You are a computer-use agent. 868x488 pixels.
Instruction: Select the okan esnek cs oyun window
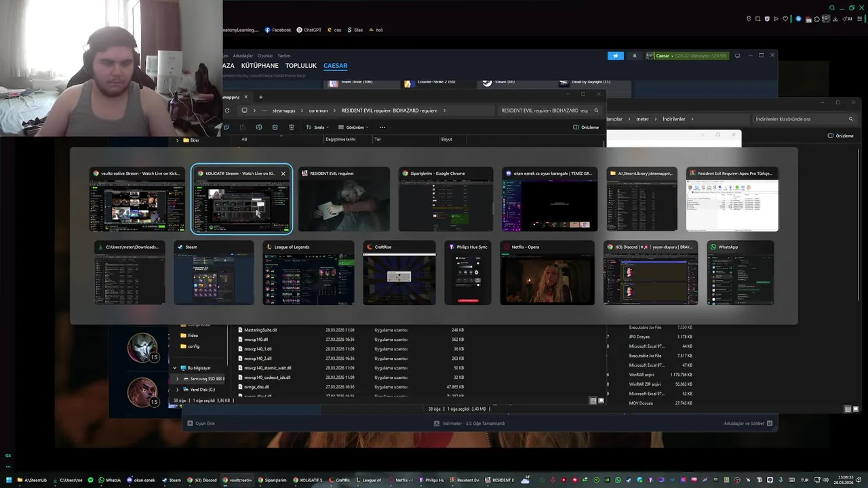click(x=550, y=199)
